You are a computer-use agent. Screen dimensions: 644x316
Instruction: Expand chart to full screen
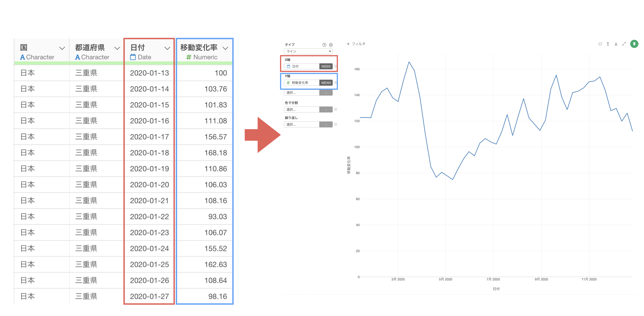tap(624, 44)
